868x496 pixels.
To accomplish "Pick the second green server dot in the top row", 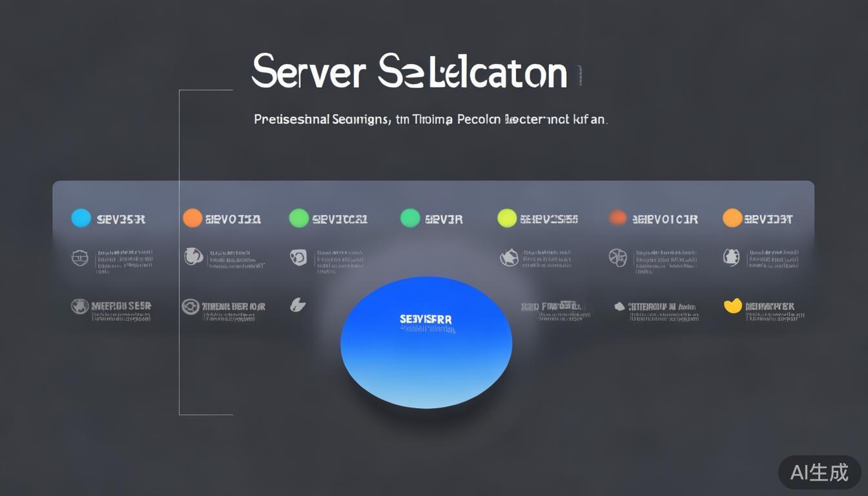I will click(410, 218).
